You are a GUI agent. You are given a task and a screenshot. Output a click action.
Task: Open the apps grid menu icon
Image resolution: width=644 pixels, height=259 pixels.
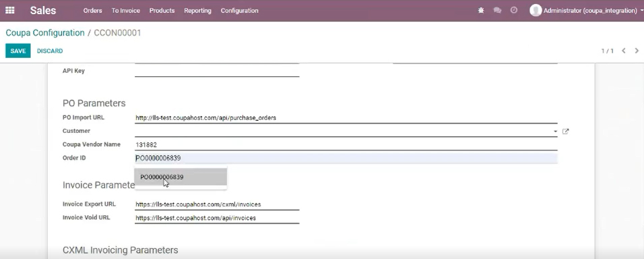click(x=10, y=11)
